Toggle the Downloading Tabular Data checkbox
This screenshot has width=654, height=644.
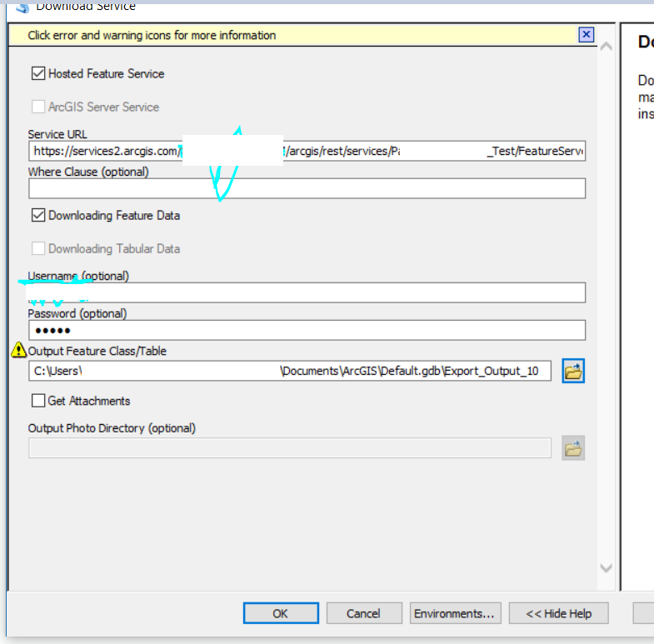pos(38,248)
